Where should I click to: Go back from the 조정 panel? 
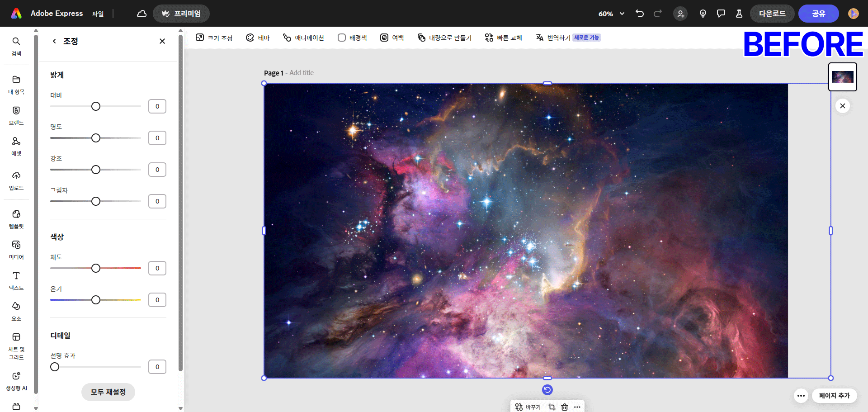coord(54,41)
